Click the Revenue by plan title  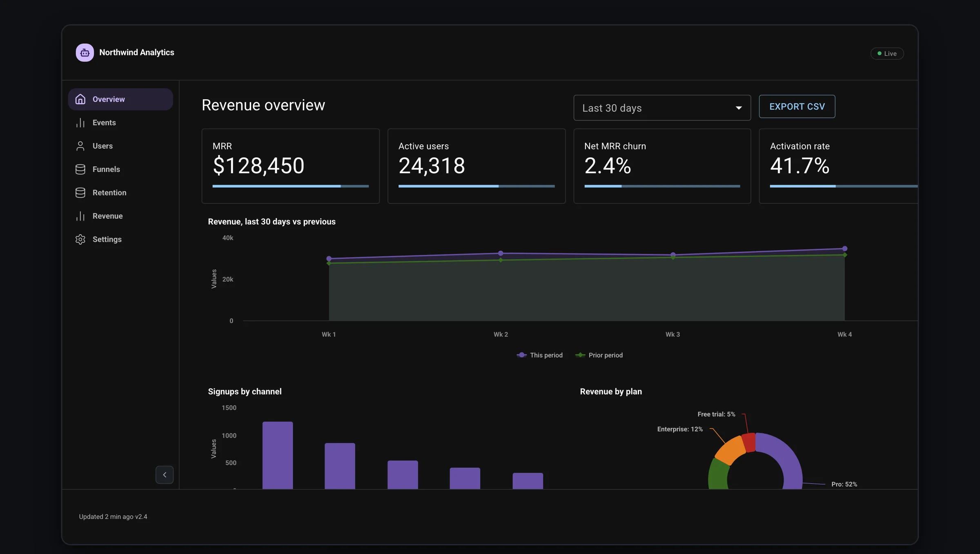coord(611,391)
